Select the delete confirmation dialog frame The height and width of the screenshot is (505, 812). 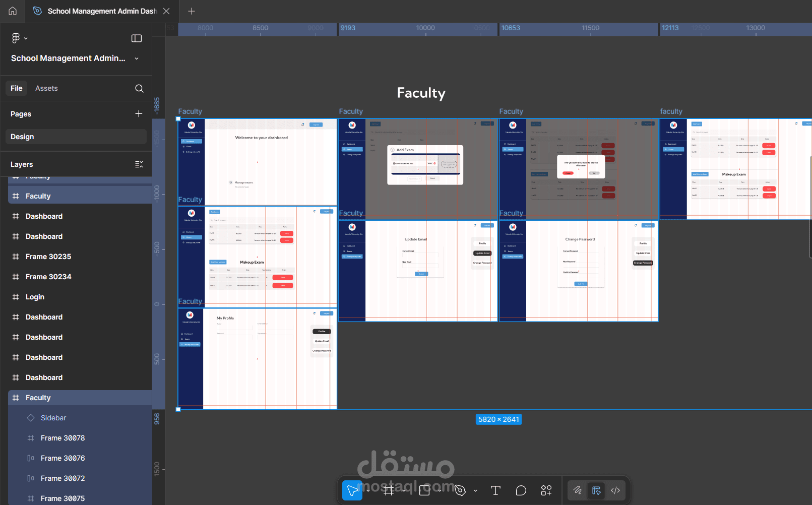tap(579, 169)
